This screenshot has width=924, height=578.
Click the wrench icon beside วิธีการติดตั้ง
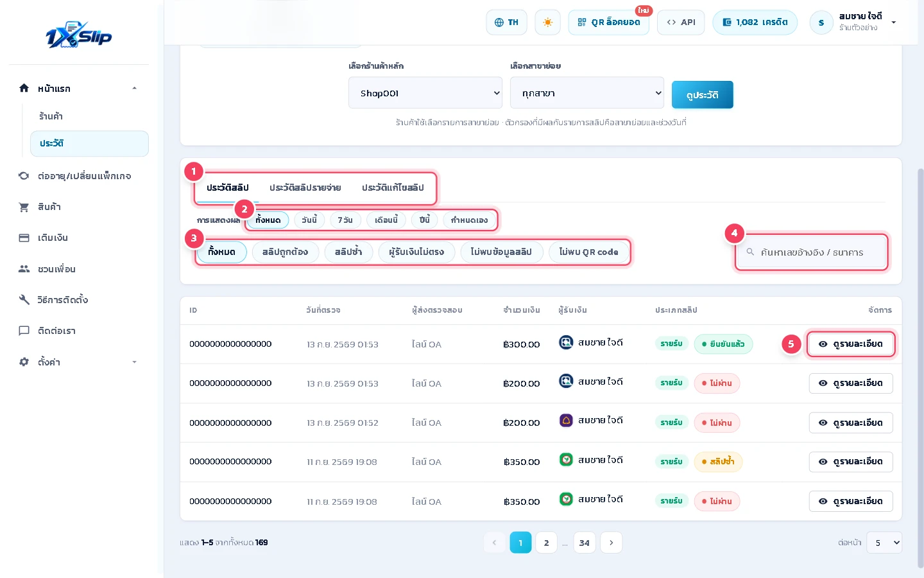[x=24, y=299]
